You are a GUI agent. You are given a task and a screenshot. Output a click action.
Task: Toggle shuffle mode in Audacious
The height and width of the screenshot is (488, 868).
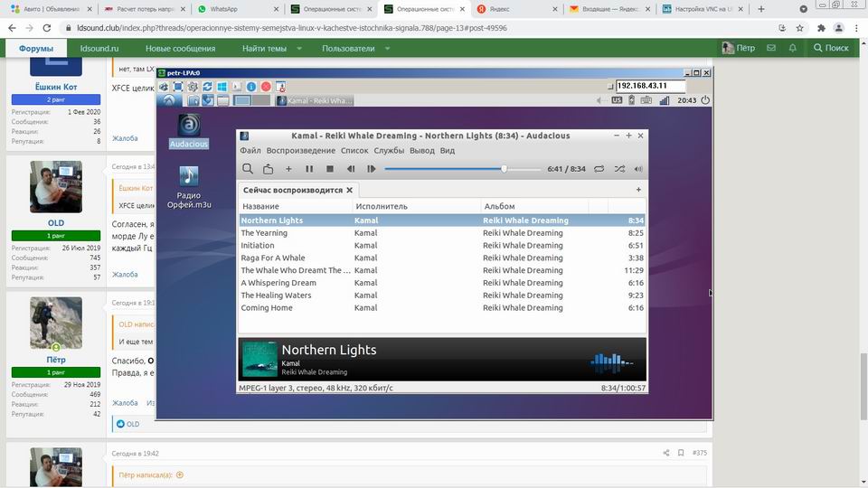(x=619, y=169)
